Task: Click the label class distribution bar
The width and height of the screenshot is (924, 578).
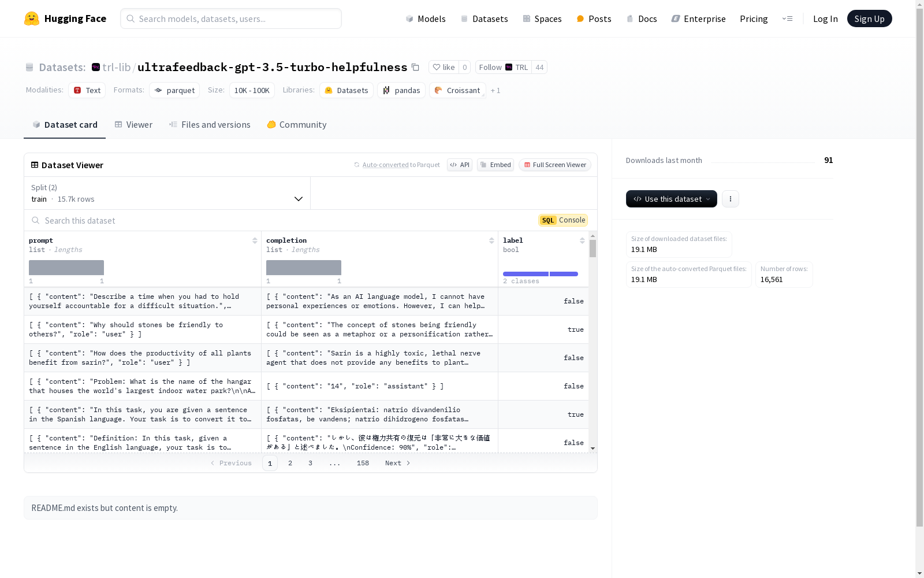Action: tap(541, 274)
